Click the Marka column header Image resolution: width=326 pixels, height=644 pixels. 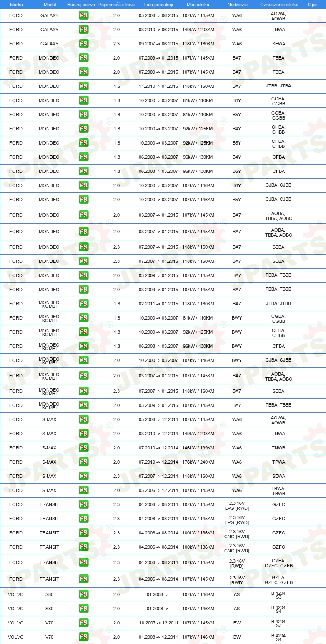pyautogui.click(x=16, y=5)
